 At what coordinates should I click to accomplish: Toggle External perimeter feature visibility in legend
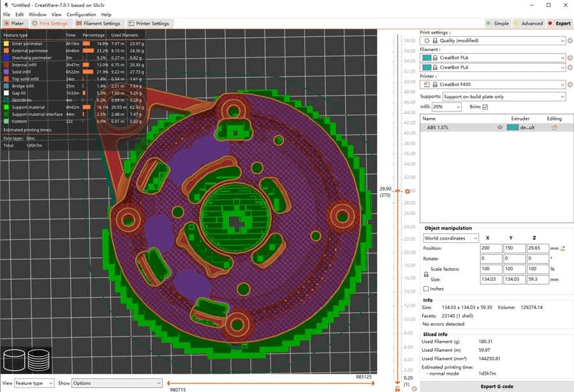(x=6, y=50)
